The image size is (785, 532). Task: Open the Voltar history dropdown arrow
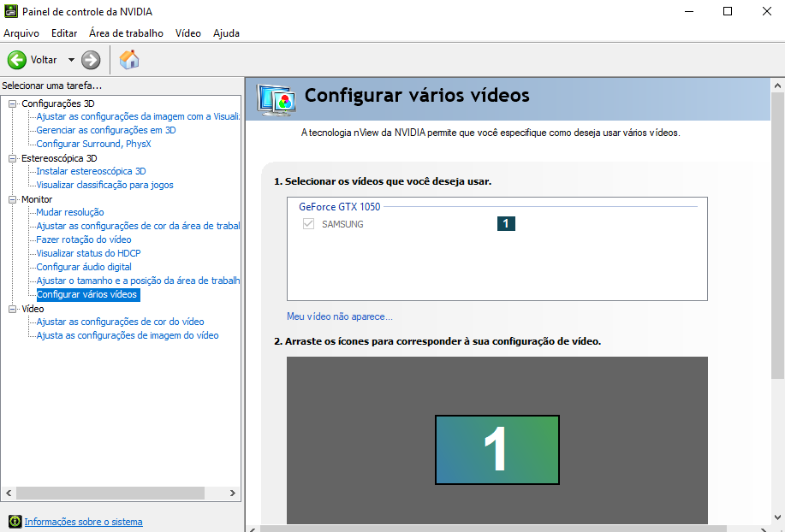point(71,60)
